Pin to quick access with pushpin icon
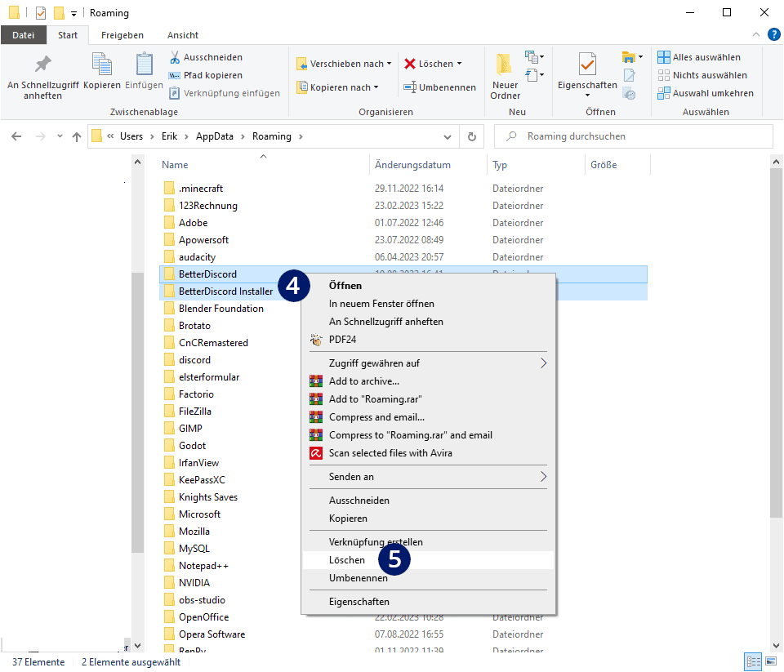 tap(43, 64)
